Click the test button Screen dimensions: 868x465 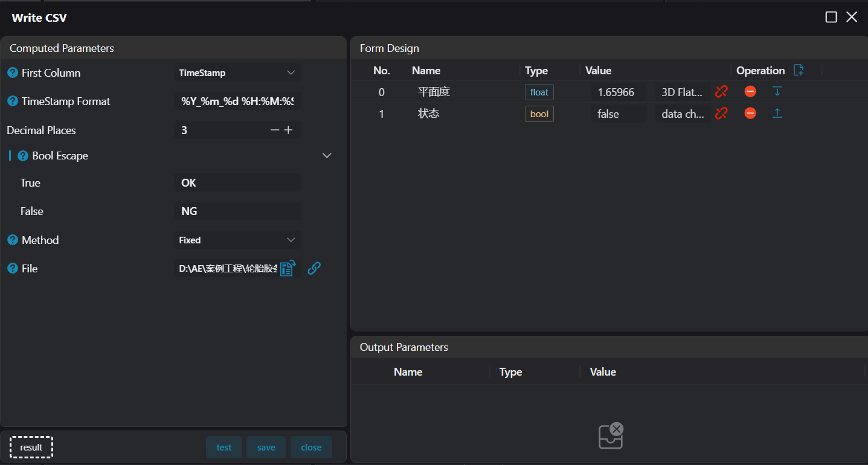pos(224,447)
